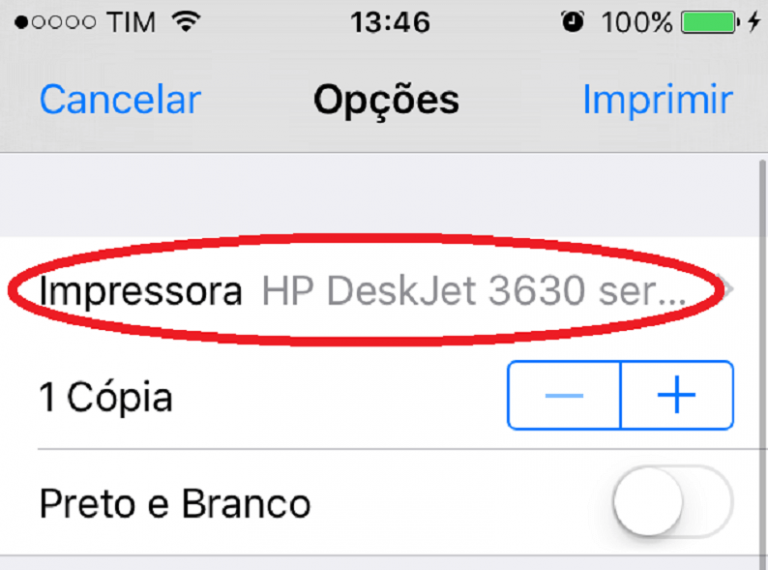This screenshot has width=768, height=570.
Task: Tap the Wi-Fi status icon
Action: point(186,22)
